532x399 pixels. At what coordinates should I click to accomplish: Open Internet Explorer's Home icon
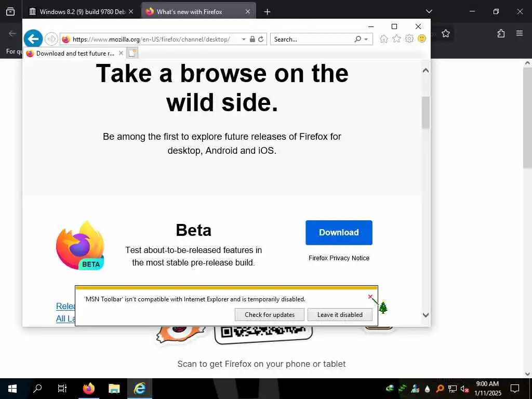pyautogui.click(x=384, y=38)
